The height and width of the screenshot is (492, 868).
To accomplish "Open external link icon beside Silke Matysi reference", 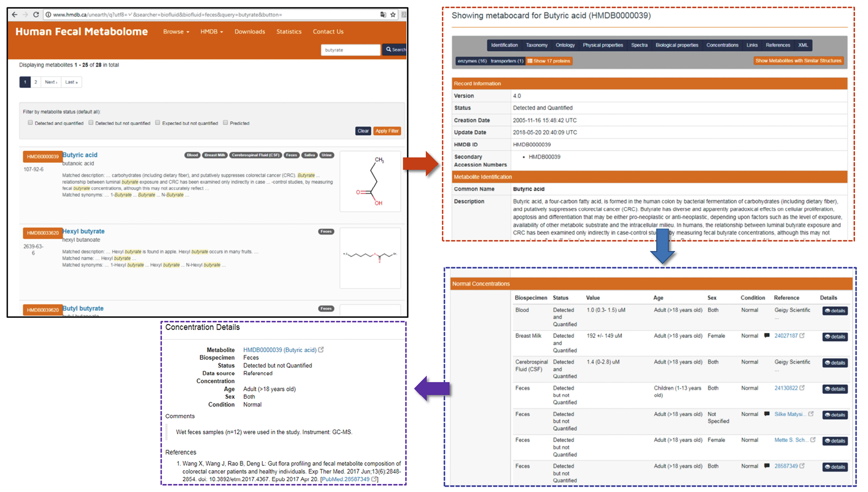I will (811, 414).
